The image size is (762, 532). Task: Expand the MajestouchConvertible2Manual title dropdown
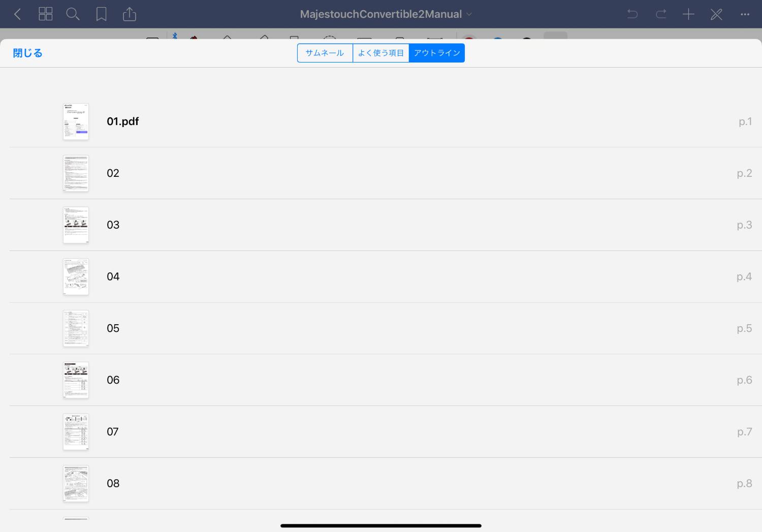[x=386, y=14]
